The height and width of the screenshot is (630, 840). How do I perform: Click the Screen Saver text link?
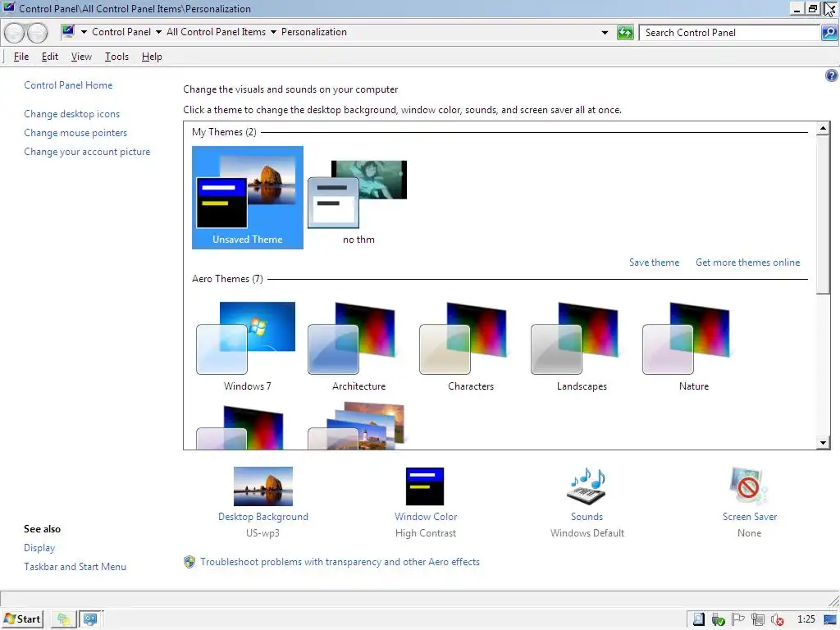[x=750, y=517]
